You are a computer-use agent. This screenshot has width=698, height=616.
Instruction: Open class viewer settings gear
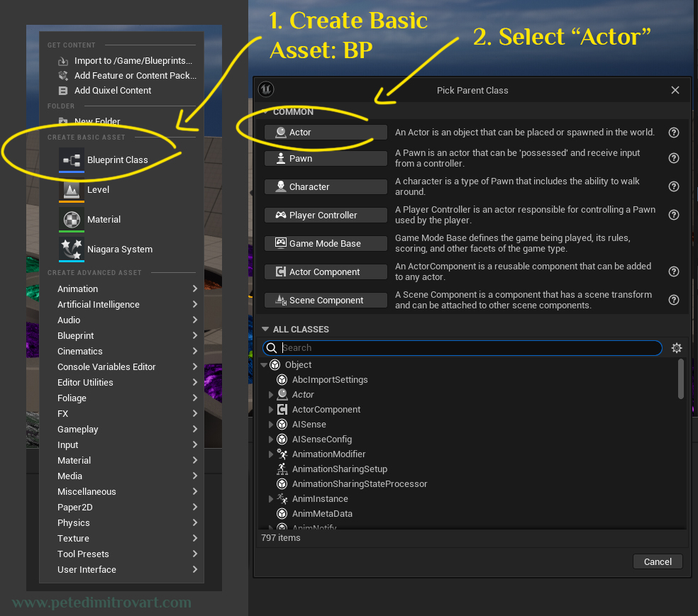click(677, 348)
